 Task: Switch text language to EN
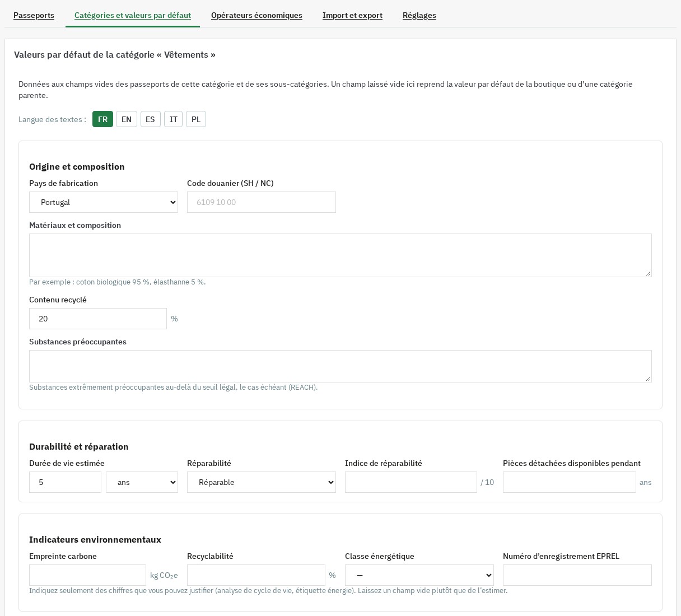click(x=127, y=119)
